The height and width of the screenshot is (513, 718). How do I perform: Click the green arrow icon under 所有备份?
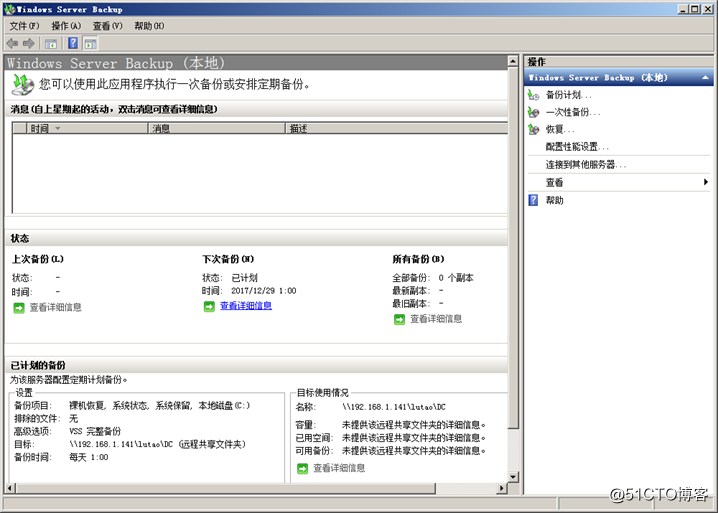399,319
